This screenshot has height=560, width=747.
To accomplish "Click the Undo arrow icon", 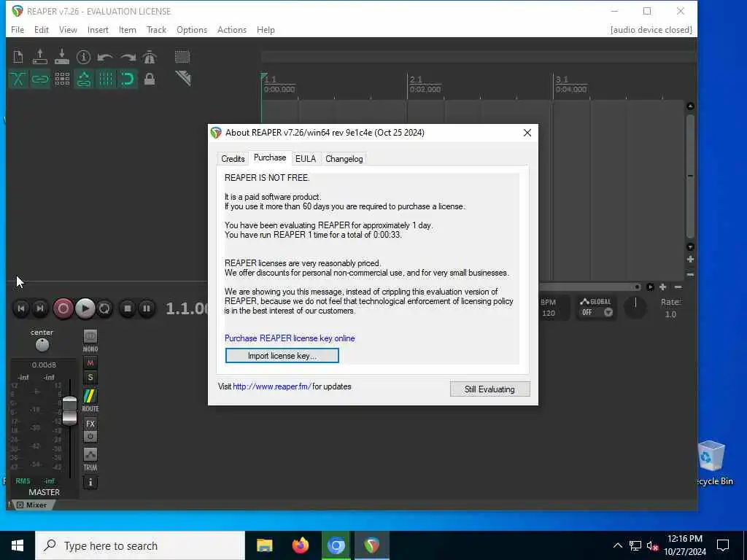I will pos(105,58).
